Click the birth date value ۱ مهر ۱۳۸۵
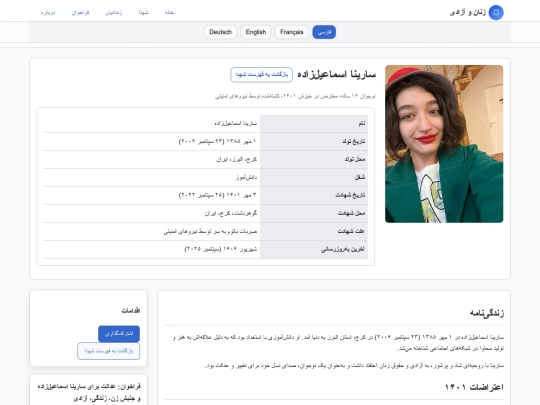Image resolution: width=540 pixels, height=405 pixels. pyautogui.click(x=218, y=141)
